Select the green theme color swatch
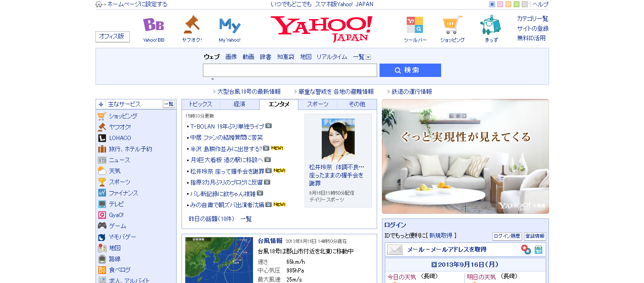The height and width of the screenshot is (283, 644). pos(517,4)
